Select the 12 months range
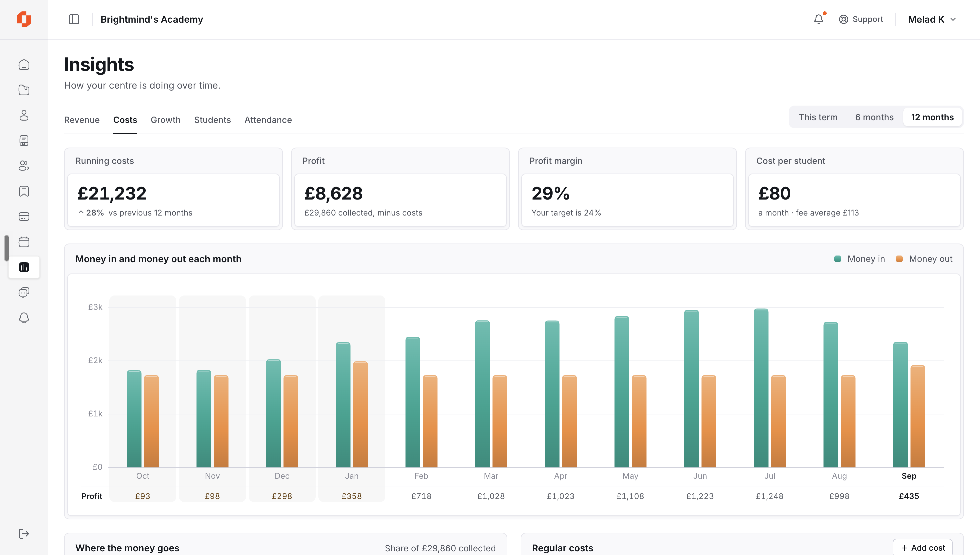The height and width of the screenshot is (555, 980). coord(932,117)
